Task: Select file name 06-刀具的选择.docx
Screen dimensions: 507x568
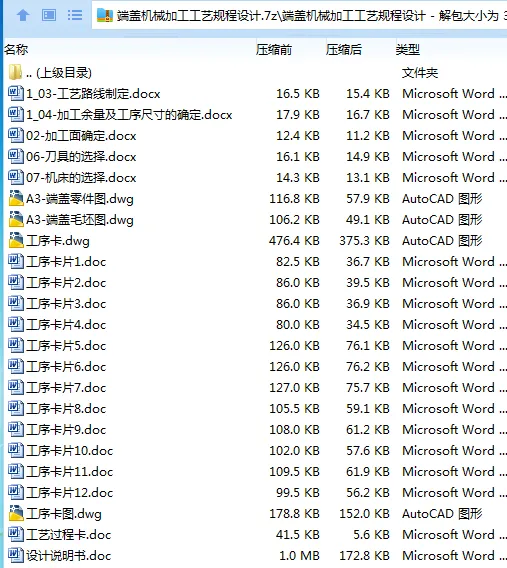Action: pos(81,157)
